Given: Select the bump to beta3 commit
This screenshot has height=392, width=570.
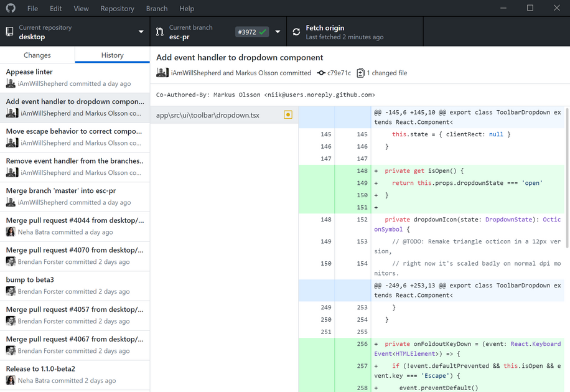Looking at the screenshot, I should [x=75, y=285].
